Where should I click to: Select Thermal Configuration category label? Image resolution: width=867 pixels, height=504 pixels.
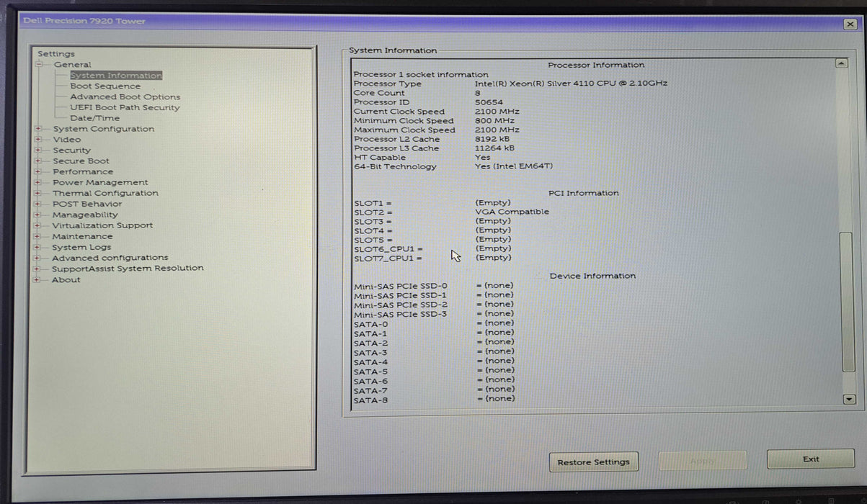(x=105, y=194)
